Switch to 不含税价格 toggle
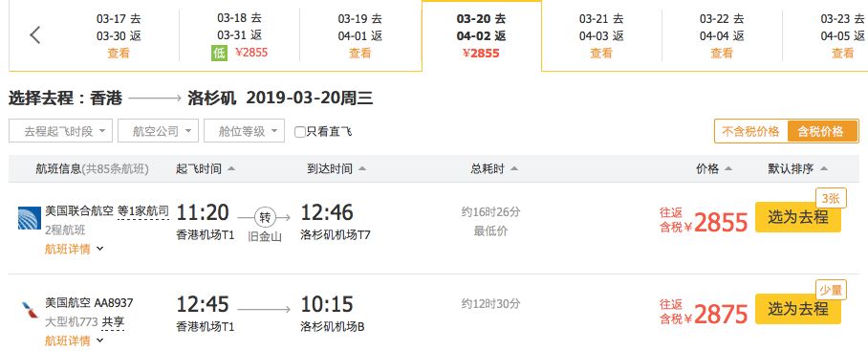 [x=750, y=131]
